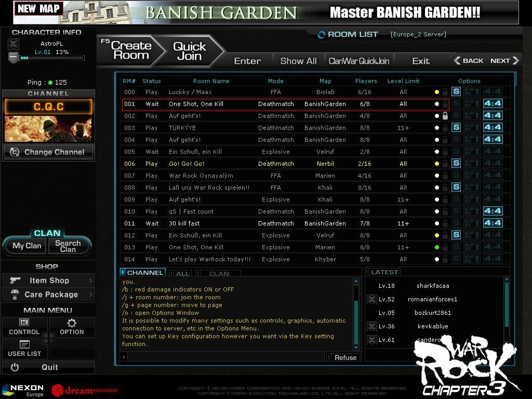
Task: Click the S supermaster icon in row 000
Action: coord(456,91)
